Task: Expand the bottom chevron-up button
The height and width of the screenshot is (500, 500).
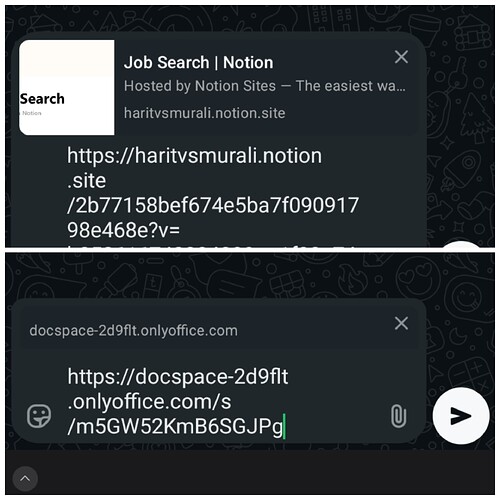Action: pos(25,479)
